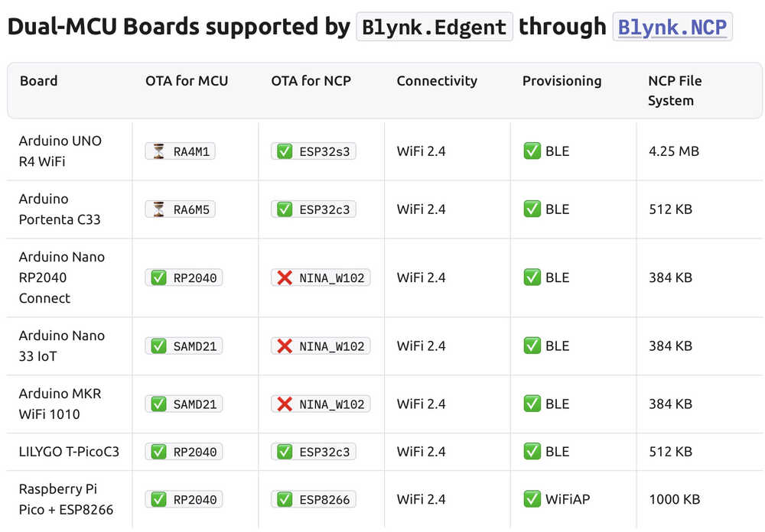Click the check mark beside RP2040 in LILYGO row
Viewport: 765px width, 532px height.
158,452
